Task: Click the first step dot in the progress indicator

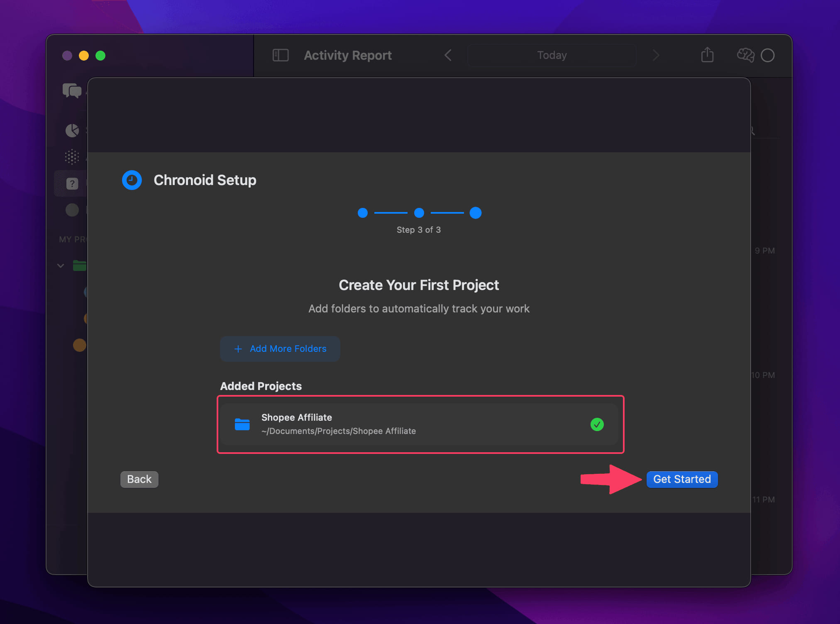Action: (362, 213)
